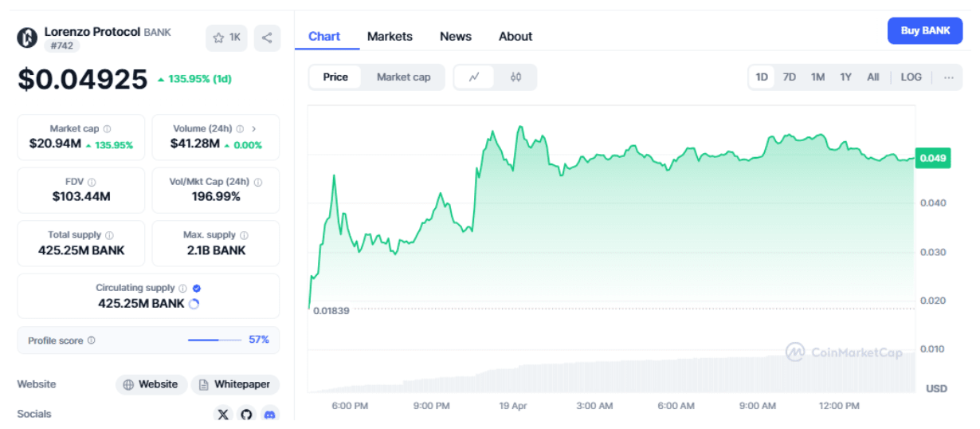
Task: Toggle LOG scale on chart
Action: [x=911, y=77]
